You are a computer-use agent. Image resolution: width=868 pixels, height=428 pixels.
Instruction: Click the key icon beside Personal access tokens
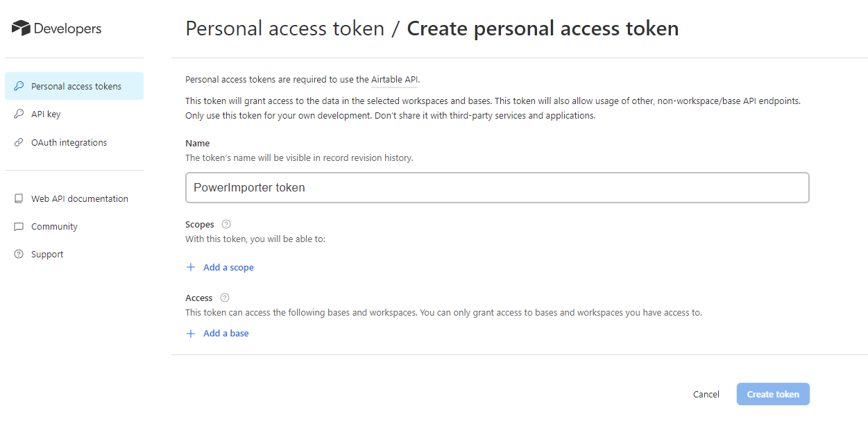(19, 86)
